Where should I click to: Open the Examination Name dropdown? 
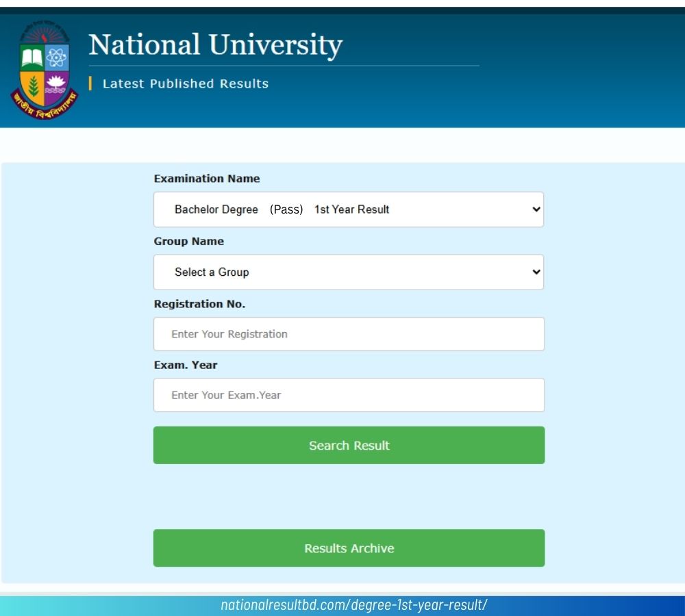349,209
